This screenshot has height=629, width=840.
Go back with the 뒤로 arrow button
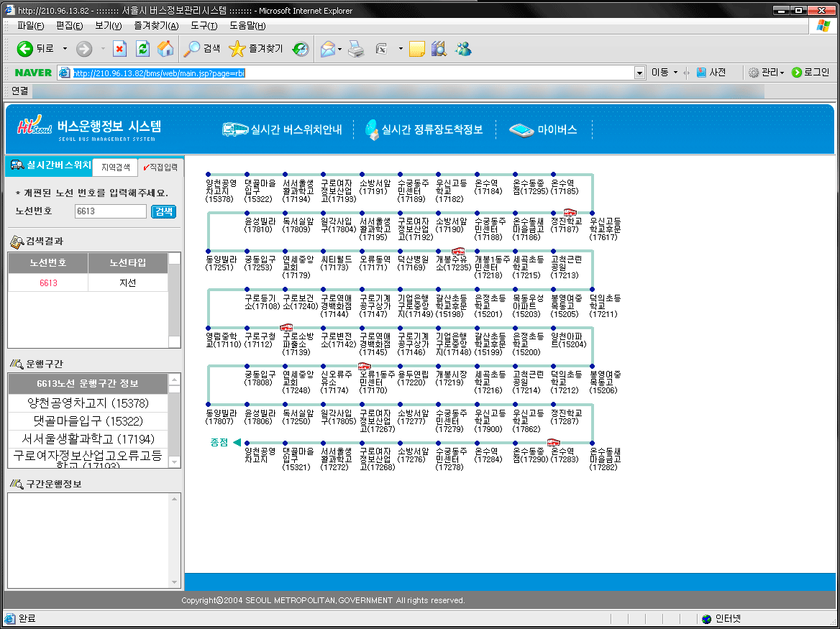coord(35,50)
